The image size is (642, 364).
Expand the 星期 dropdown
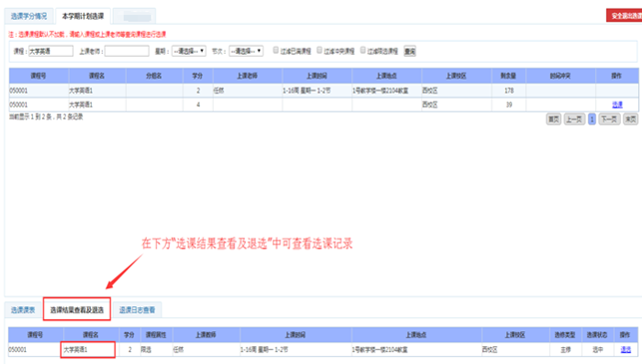189,51
